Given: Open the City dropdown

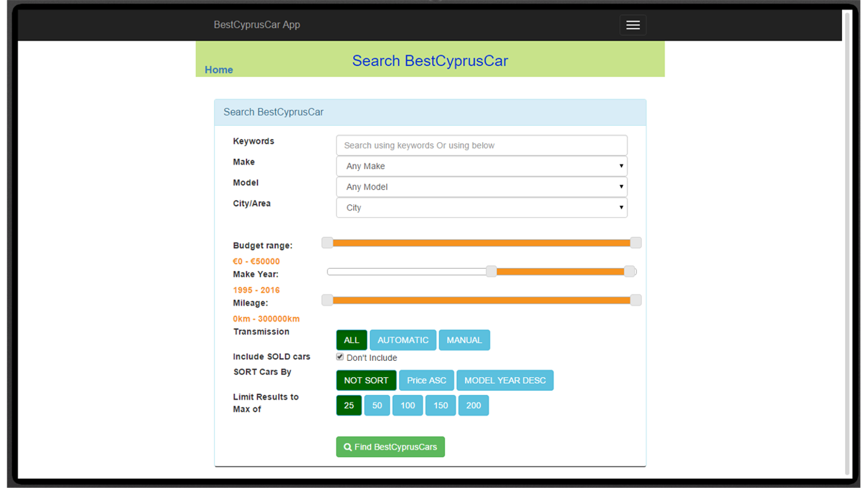Looking at the screenshot, I should (482, 208).
